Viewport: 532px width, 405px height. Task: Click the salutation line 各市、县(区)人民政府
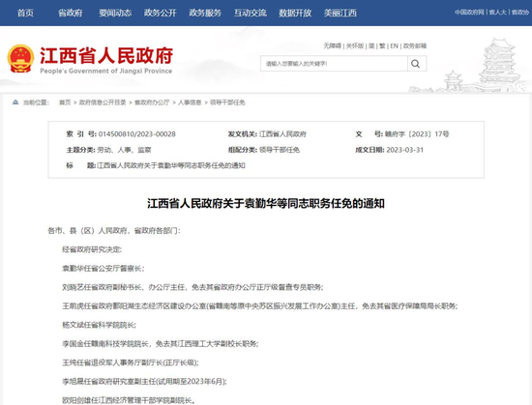tap(114, 231)
